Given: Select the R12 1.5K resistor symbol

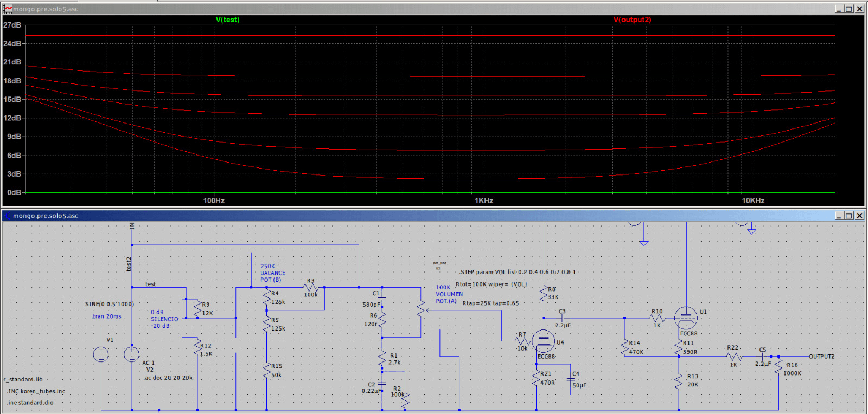Looking at the screenshot, I should [x=197, y=347].
